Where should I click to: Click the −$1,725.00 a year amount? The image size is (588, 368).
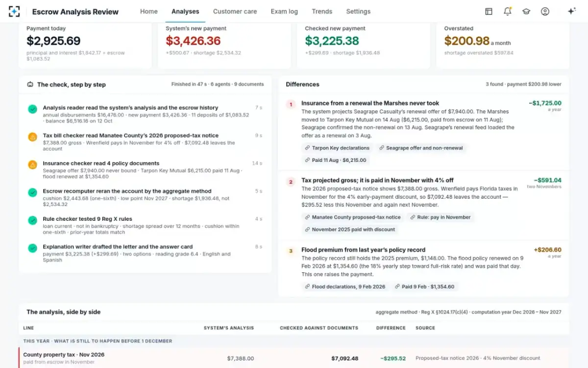[545, 103]
